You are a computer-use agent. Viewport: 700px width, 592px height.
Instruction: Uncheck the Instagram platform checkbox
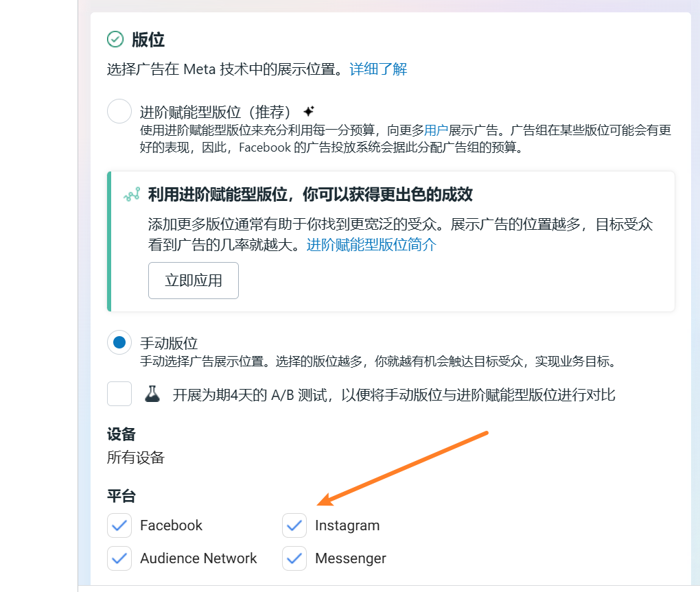[294, 525]
